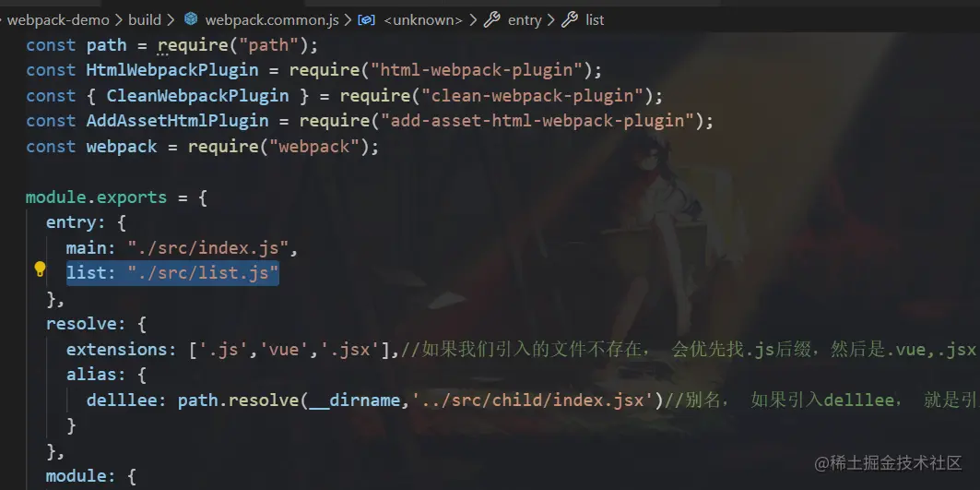
Task: Expand the entry breadcrumb symbol
Action: point(525,20)
